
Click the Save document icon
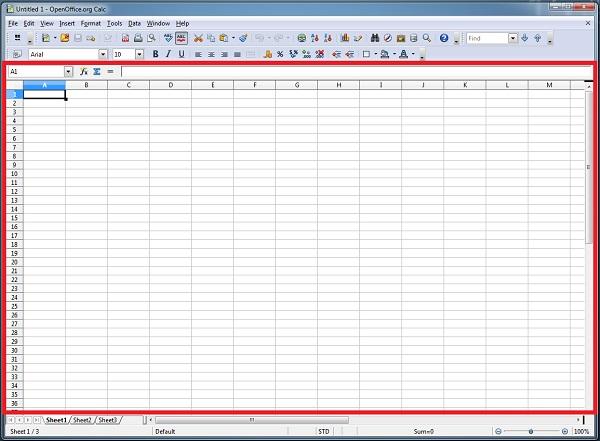pyautogui.click(x=78, y=38)
